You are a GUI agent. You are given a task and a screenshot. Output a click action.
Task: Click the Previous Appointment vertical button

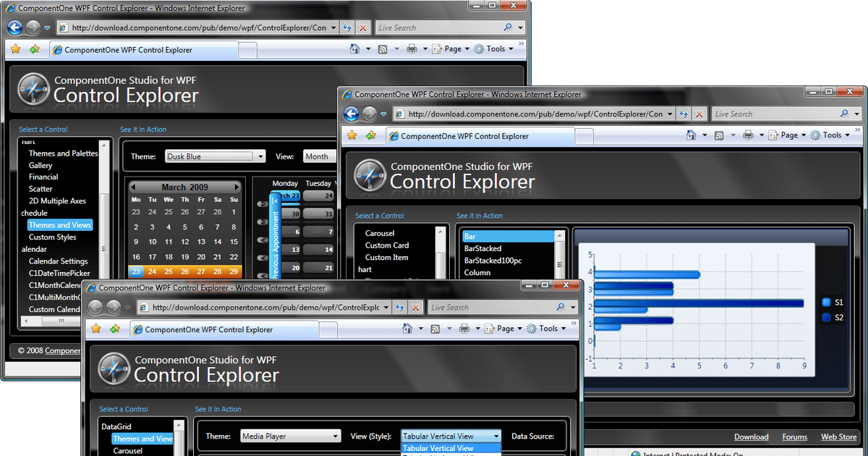pos(275,236)
